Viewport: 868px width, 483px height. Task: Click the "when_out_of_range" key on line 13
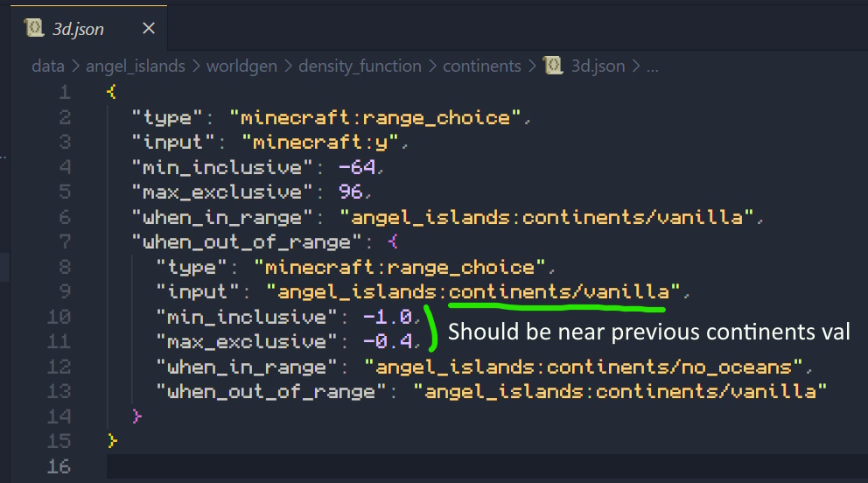pos(271,392)
